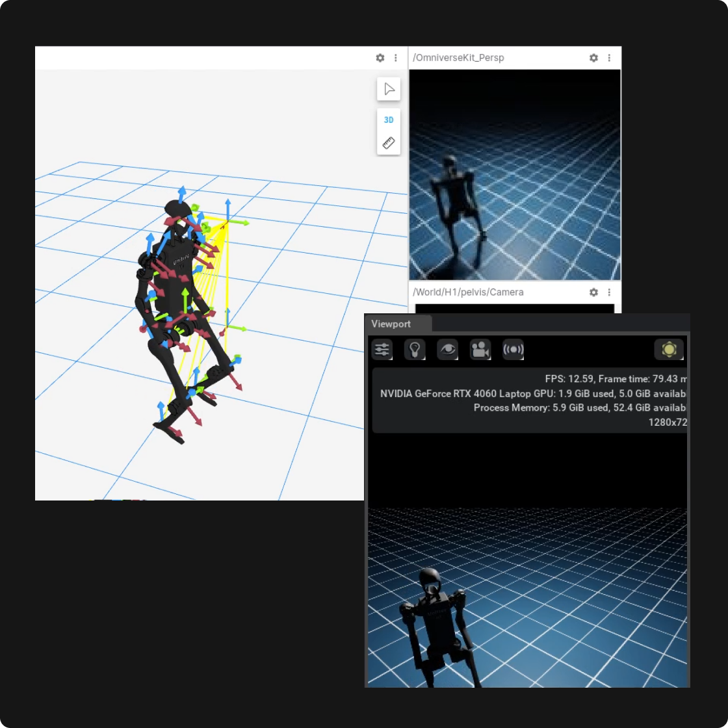Expand the three-dot menu on the 3D panel

click(396, 58)
